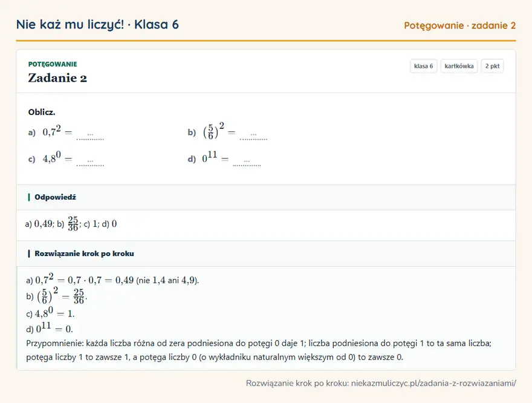Click the solution step 'a) 0,7² = 0,7 · 0,7 = 0,49'
This screenshot has width=532, height=403.
[x=112, y=280]
